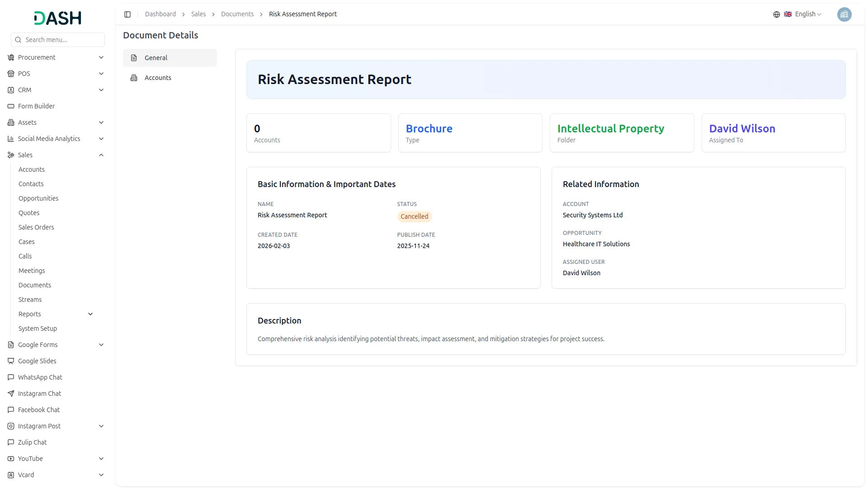Expand the Google Forms chevron
The width and height of the screenshot is (868, 488).
tap(101, 345)
